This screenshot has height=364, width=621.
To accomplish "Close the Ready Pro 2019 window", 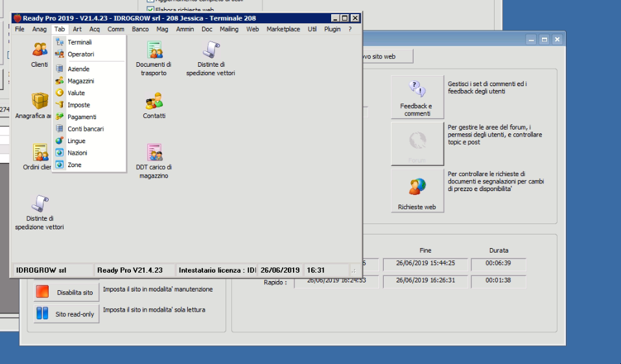I will pos(355,18).
